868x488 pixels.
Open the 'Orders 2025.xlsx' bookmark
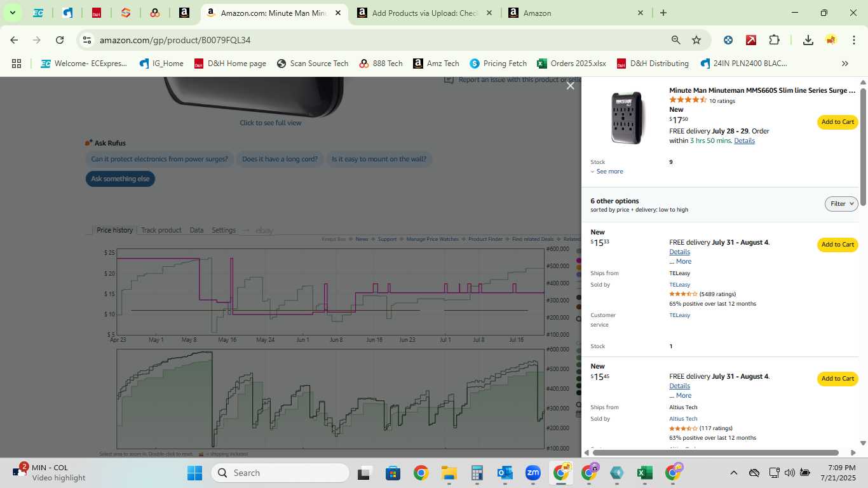[x=571, y=64]
